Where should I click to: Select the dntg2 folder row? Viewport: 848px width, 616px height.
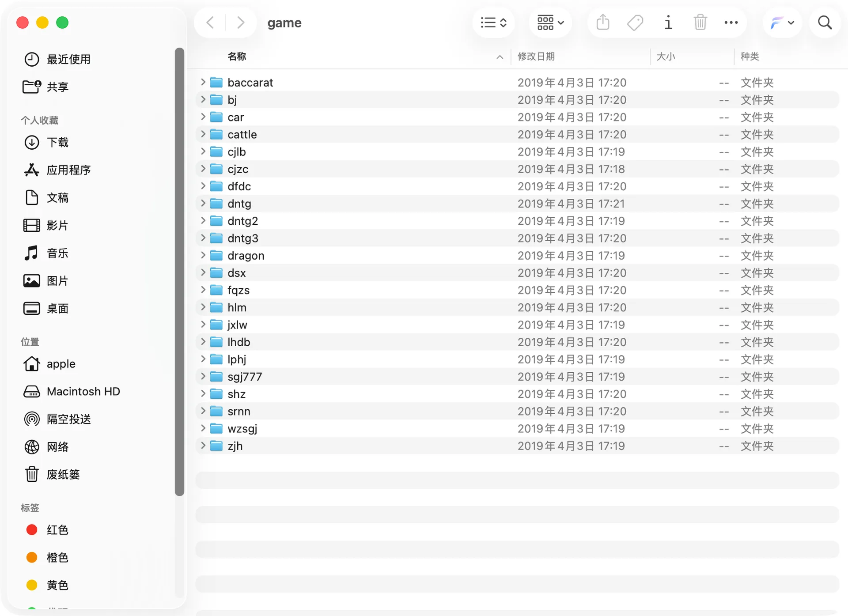click(x=517, y=221)
